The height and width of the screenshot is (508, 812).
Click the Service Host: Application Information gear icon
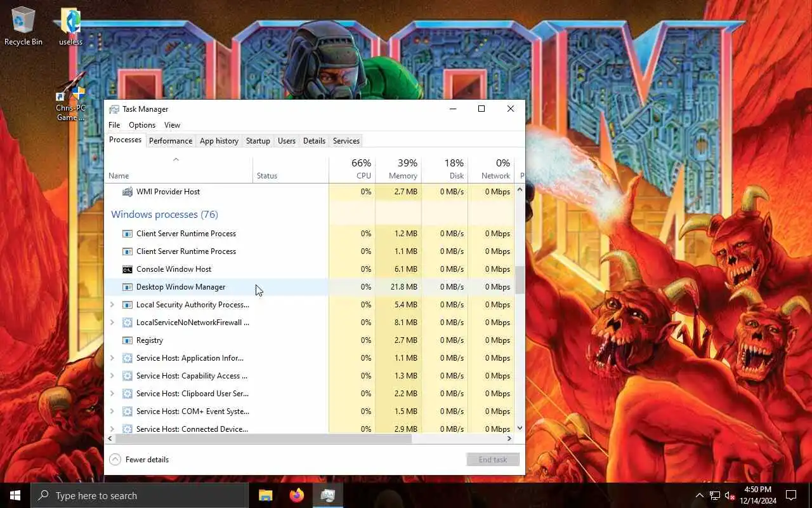tap(127, 358)
